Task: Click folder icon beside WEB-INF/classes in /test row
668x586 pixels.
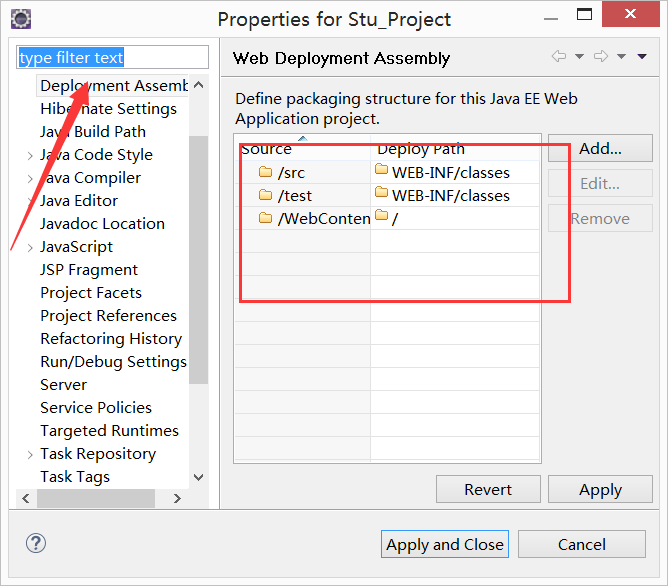Action: (381, 192)
